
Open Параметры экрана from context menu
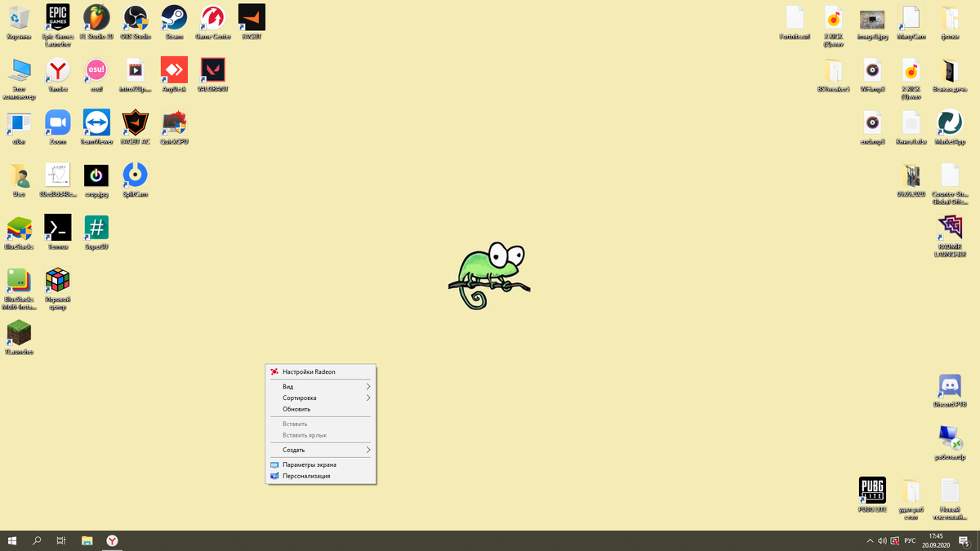(x=321, y=464)
